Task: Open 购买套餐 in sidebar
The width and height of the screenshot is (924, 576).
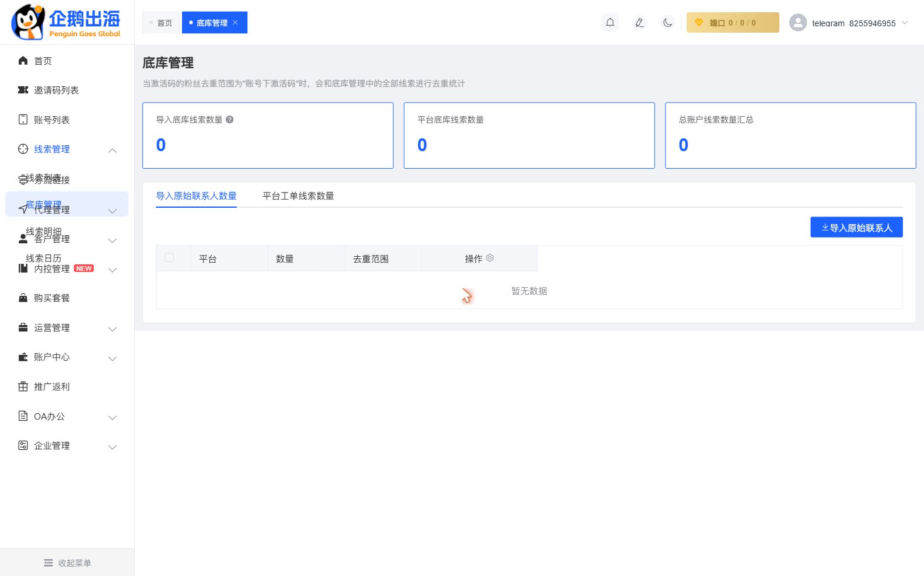Action: coord(51,298)
